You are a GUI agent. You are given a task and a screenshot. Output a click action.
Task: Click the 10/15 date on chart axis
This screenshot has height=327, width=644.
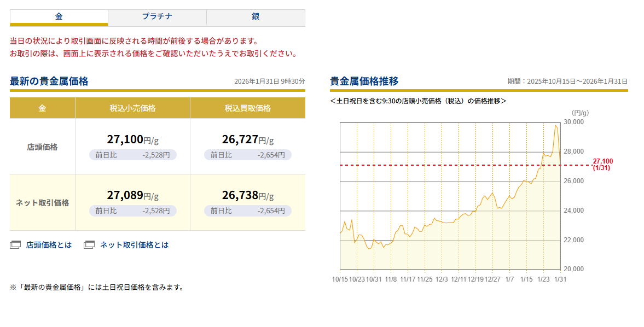coord(340,279)
